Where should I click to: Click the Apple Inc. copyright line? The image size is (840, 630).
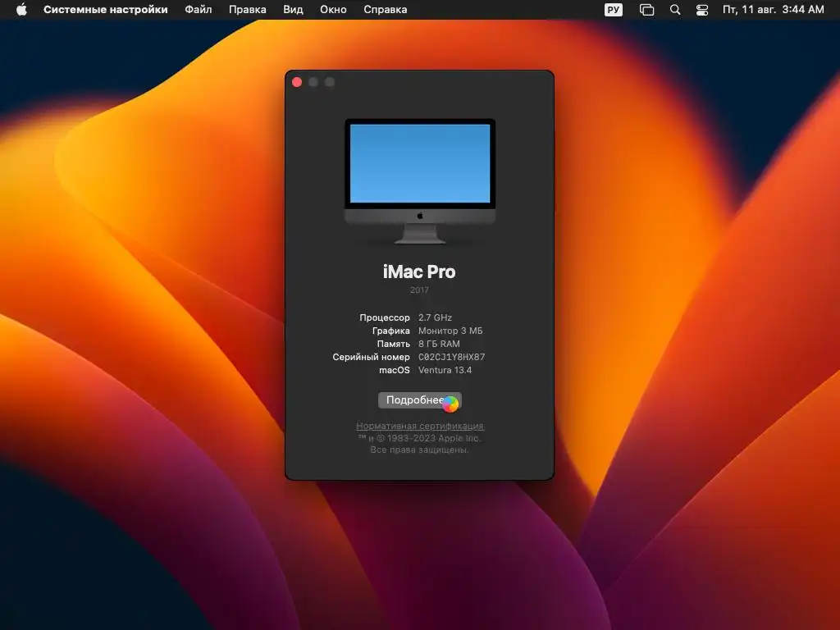point(419,438)
